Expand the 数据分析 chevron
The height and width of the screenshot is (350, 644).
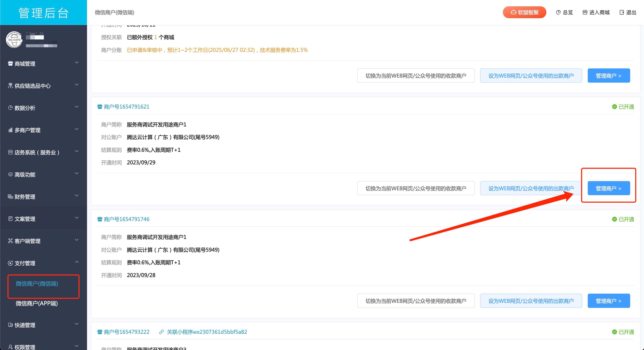click(77, 107)
